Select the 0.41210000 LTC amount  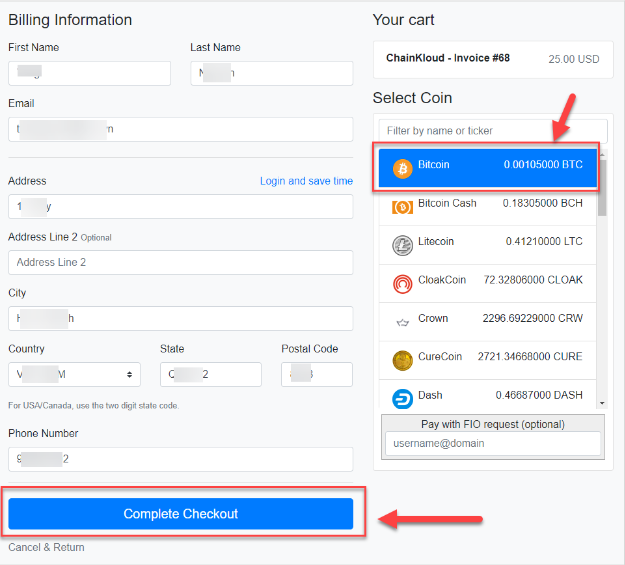click(x=544, y=241)
